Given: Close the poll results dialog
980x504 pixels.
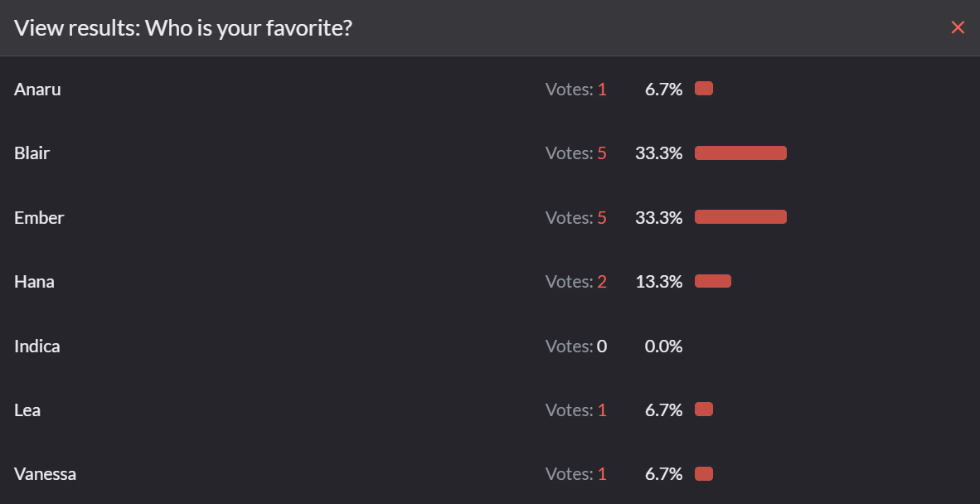Looking at the screenshot, I should (x=958, y=27).
